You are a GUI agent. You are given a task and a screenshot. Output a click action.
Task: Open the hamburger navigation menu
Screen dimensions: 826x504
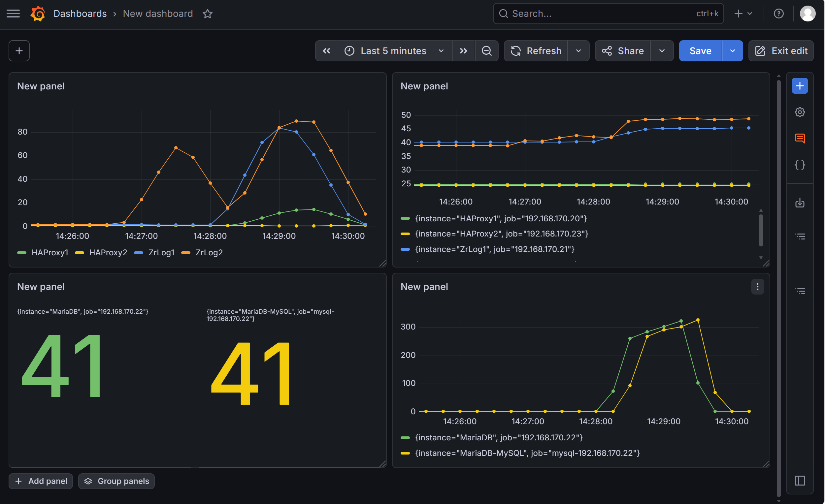[13, 14]
